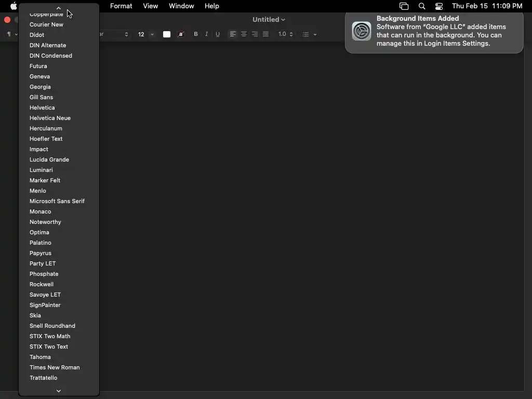Click the Stage Manager menu bar icon
The height and width of the screenshot is (399, 532).
pyautogui.click(x=404, y=6)
